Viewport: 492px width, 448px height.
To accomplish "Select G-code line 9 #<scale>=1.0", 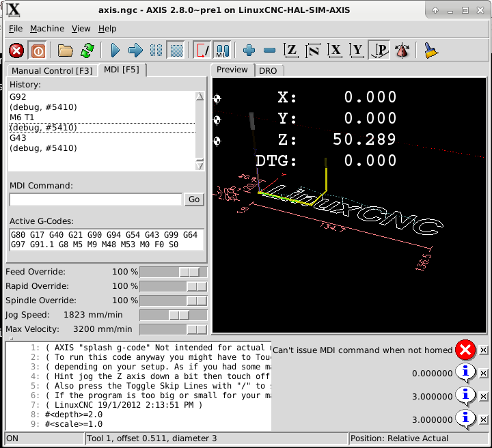I will pos(74,424).
